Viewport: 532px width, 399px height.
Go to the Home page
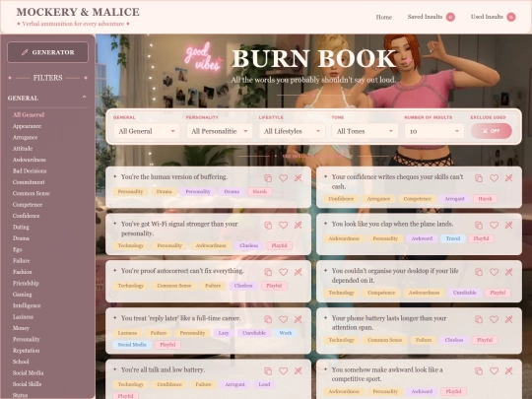point(384,17)
